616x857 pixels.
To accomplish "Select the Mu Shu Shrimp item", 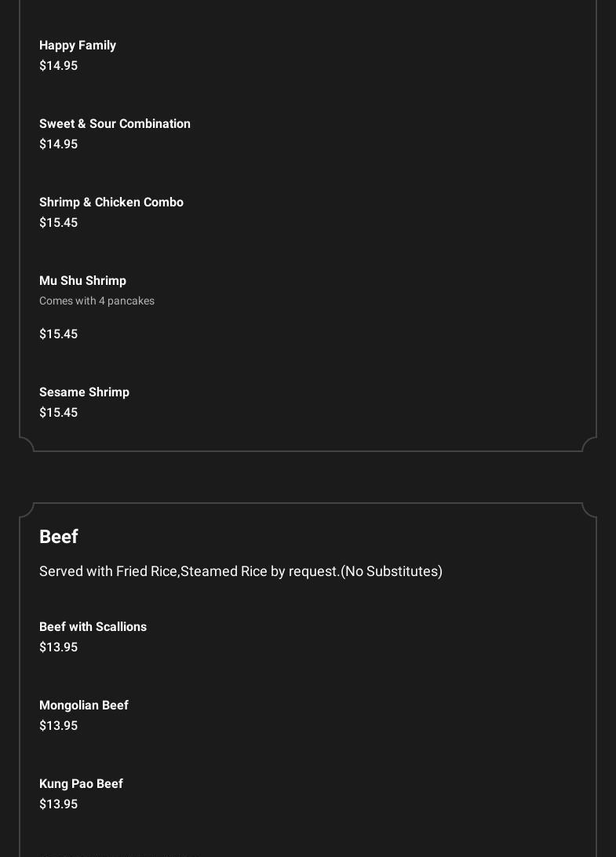I will [x=82, y=281].
